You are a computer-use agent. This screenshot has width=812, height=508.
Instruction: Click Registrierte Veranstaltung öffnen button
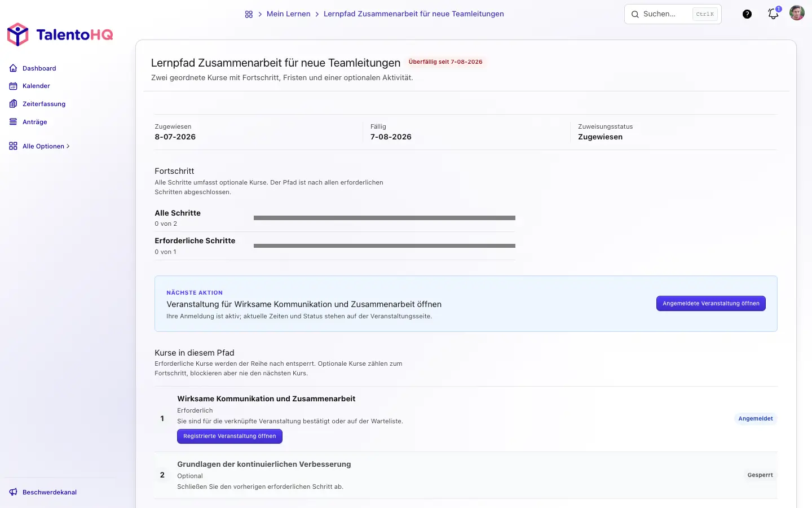click(x=230, y=436)
